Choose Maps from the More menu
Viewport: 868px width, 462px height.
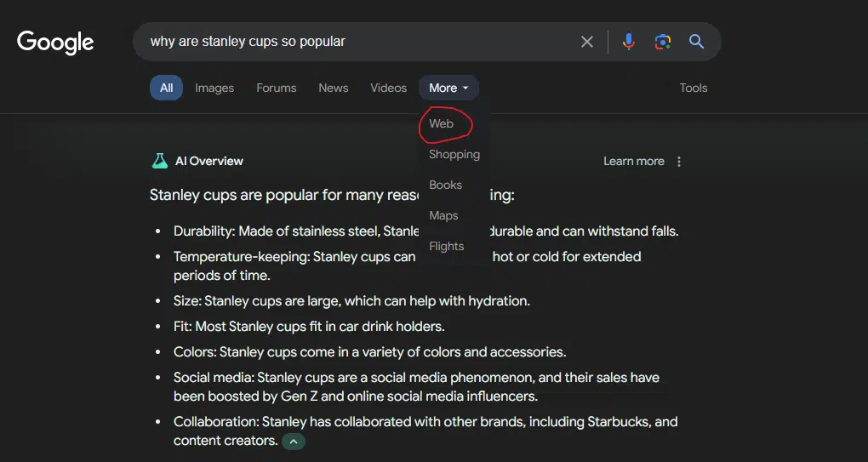443,216
